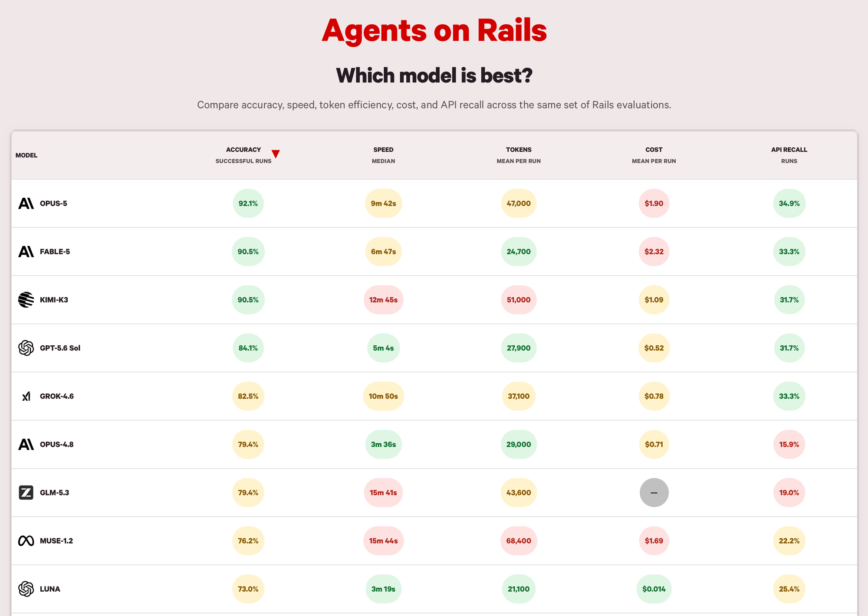The width and height of the screenshot is (868, 616).
Task: Open the Agents on Rails title link
Action: click(x=434, y=30)
